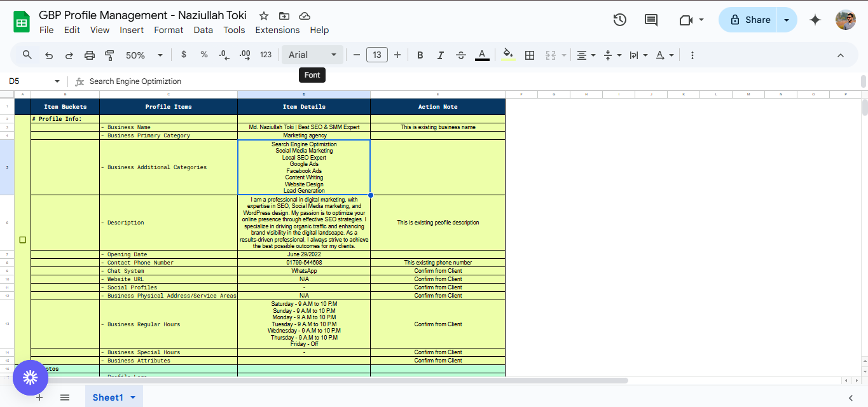Open version history clock icon

tap(619, 20)
